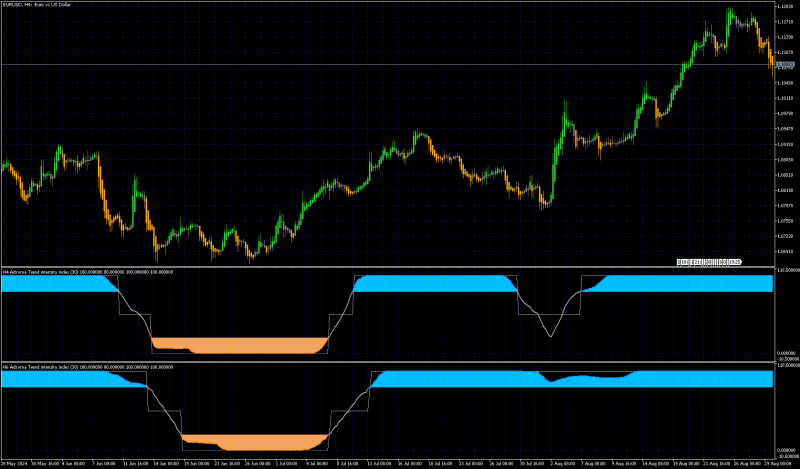Click the 110.500000 scale label in H4 panel
Screen dimensions: 800x469
(x=787, y=270)
